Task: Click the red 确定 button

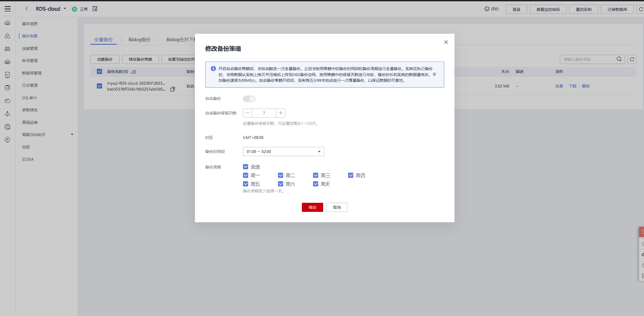Action: point(312,207)
